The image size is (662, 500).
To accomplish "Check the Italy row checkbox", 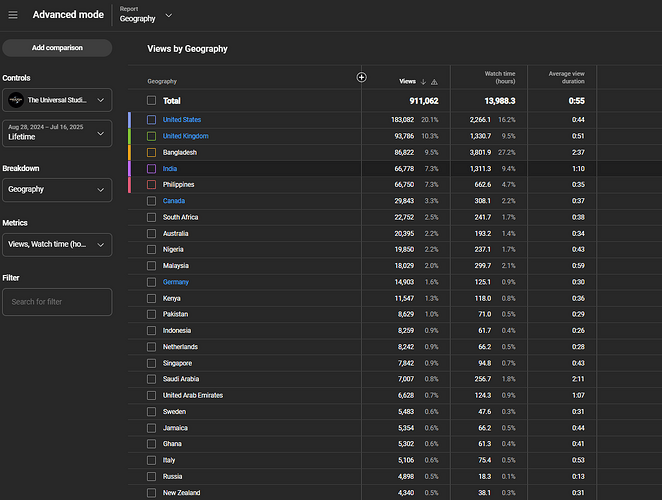I will [152, 460].
